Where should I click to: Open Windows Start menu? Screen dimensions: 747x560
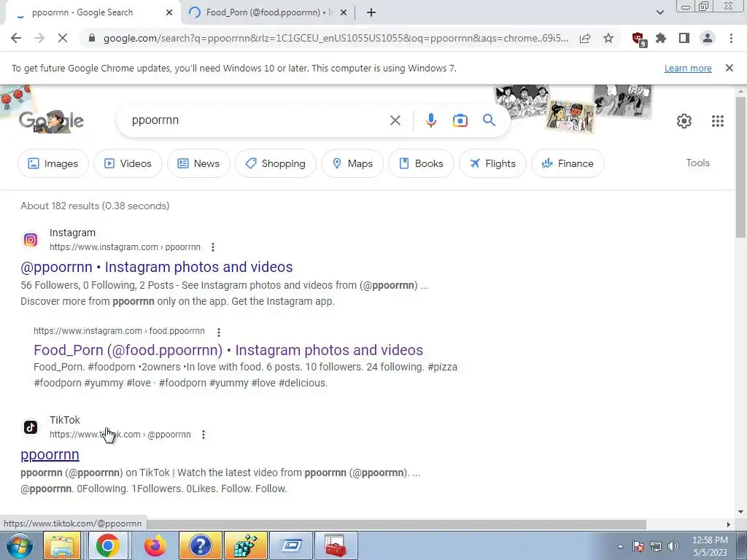tap(19, 545)
